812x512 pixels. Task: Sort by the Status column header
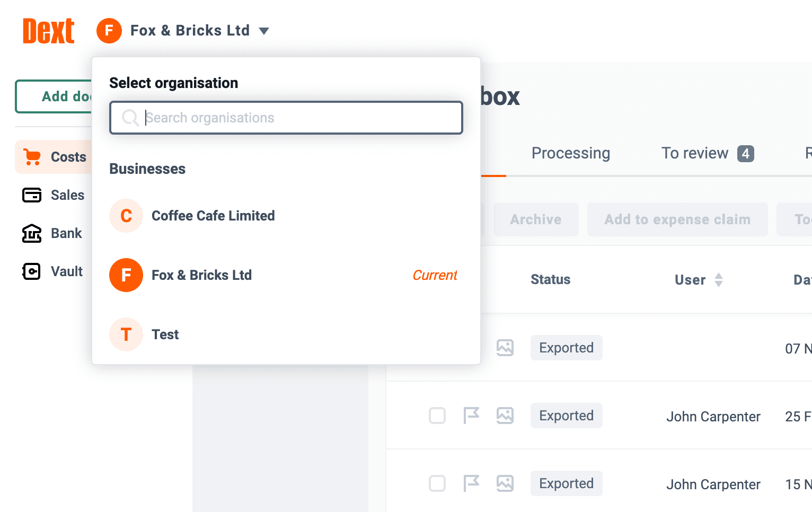[551, 279]
